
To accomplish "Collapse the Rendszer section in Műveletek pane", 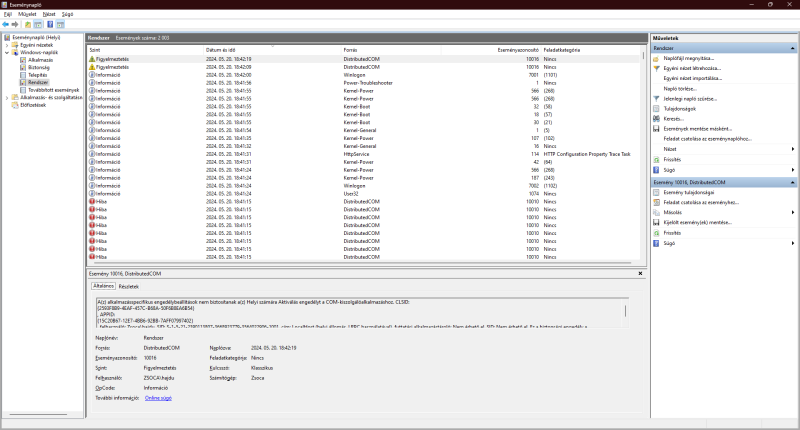I will tap(792, 48).
